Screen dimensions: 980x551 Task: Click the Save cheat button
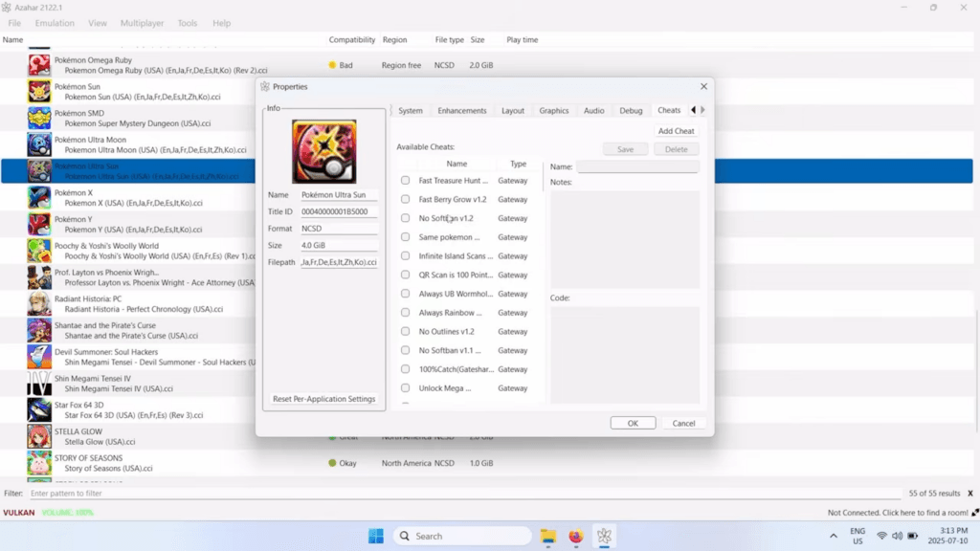(625, 149)
